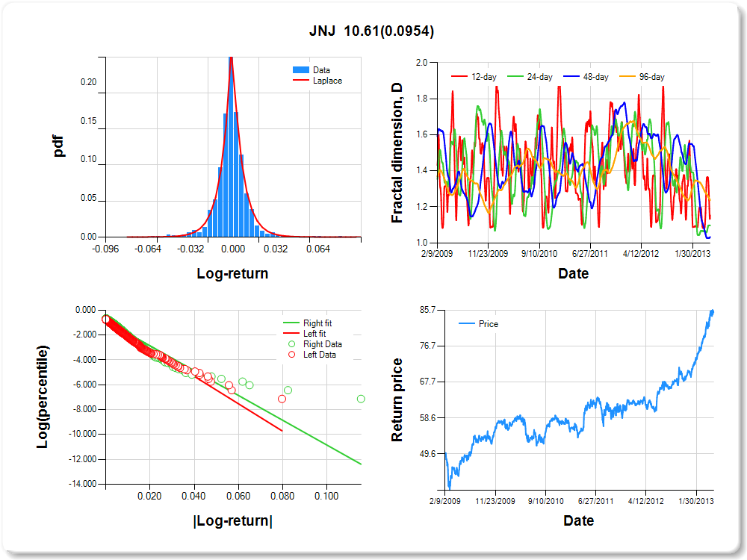
Task: Click the Left Data legend label
Action: click(x=319, y=354)
